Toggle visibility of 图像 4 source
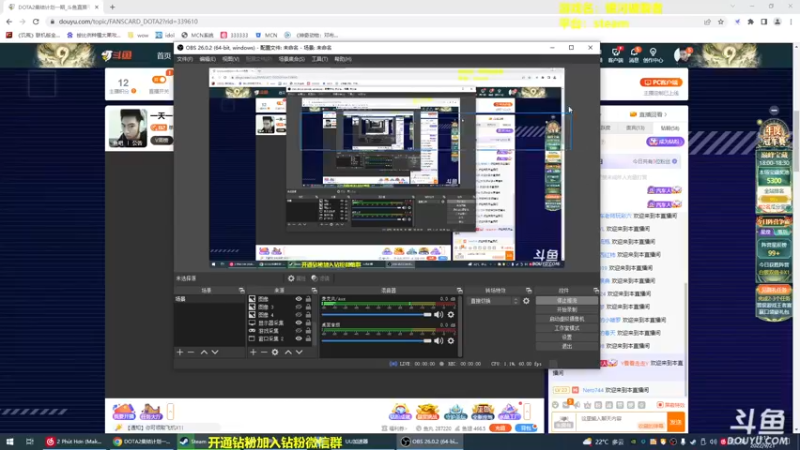 tap(298, 315)
